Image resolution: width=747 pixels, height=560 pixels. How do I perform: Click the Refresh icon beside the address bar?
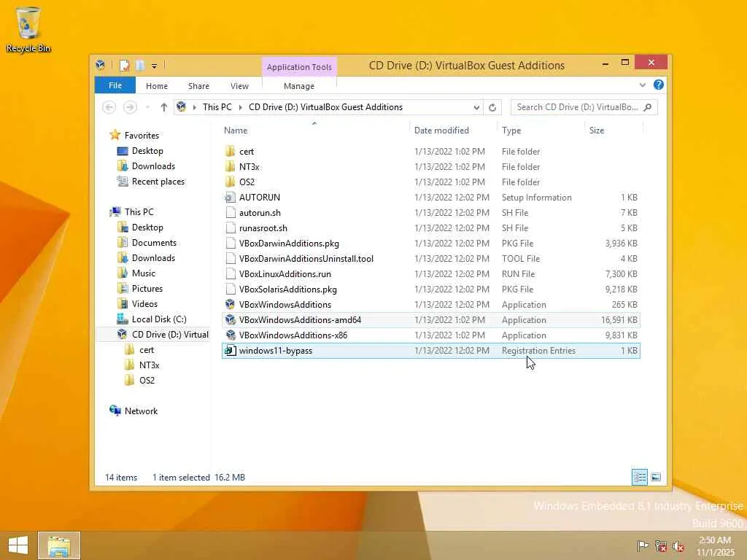click(x=492, y=108)
